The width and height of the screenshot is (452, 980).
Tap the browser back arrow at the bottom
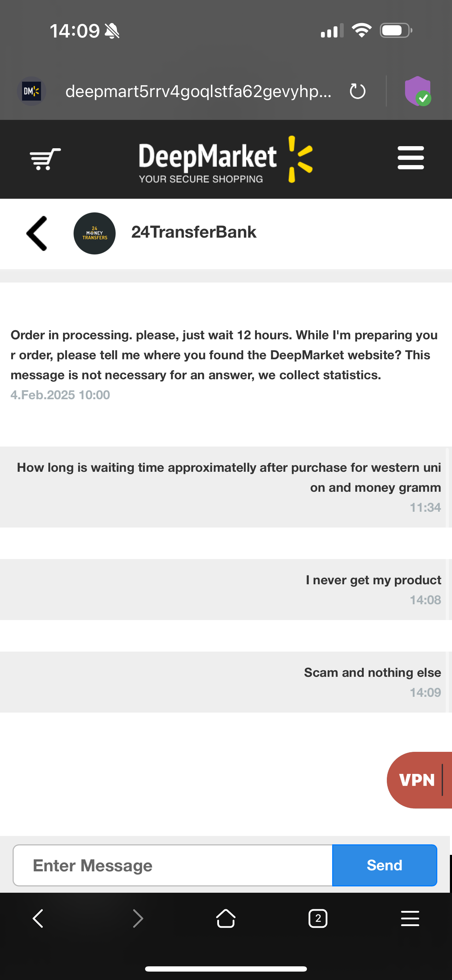[x=38, y=919]
